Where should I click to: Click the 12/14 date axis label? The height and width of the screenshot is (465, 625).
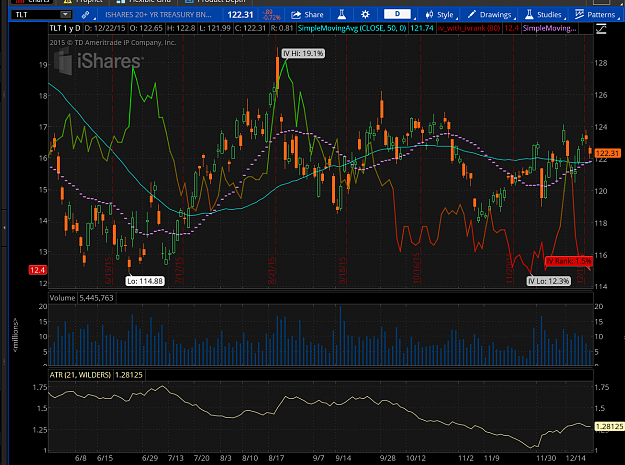[575, 458]
